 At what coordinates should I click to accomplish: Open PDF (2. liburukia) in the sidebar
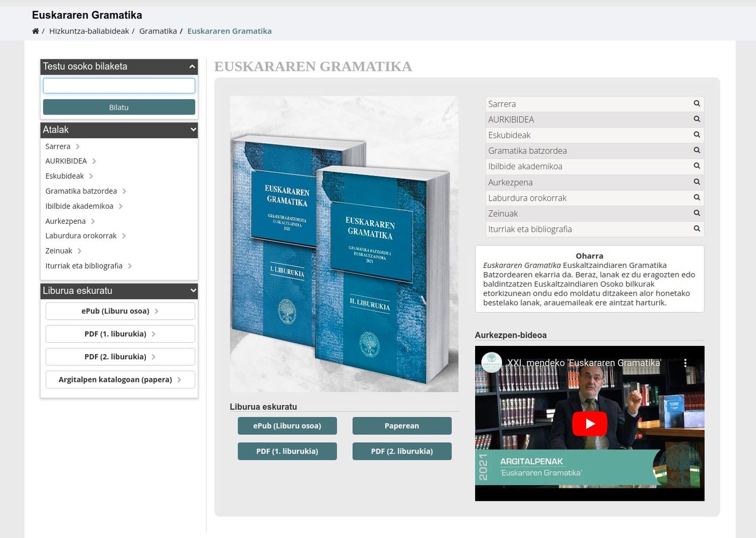pyautogui.click(x=120, y=357)
